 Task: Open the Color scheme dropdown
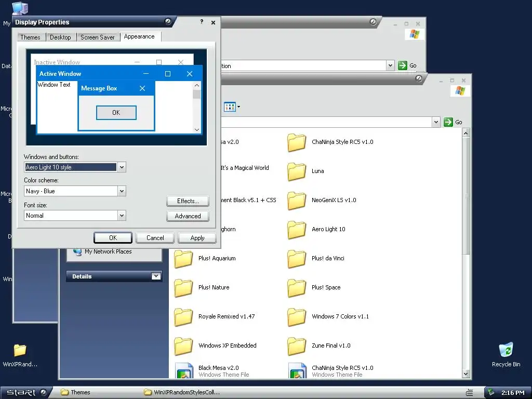[122, 191]
